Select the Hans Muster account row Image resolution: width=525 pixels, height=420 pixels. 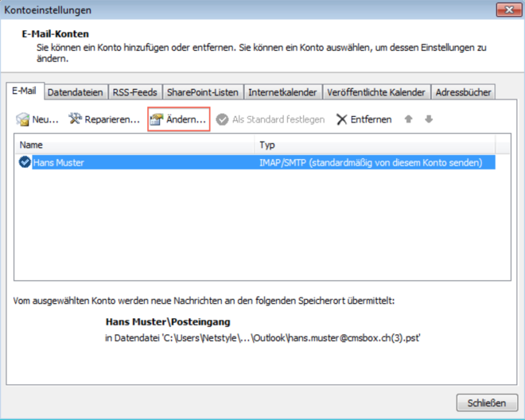pos(256,162)
